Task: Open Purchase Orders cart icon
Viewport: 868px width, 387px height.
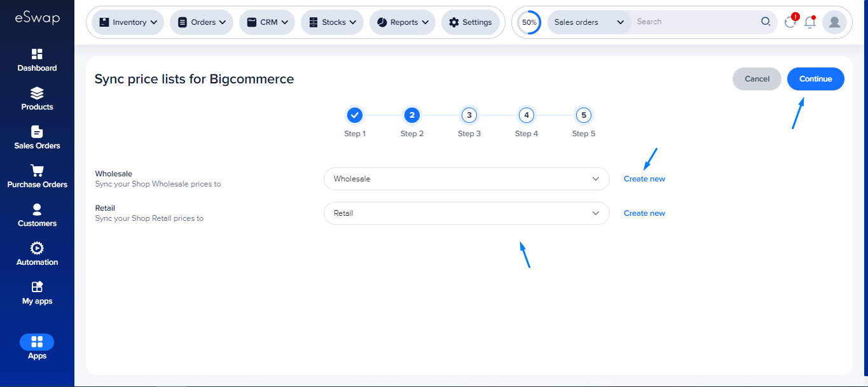Action: pyautogui.click(x=37, y=171)
